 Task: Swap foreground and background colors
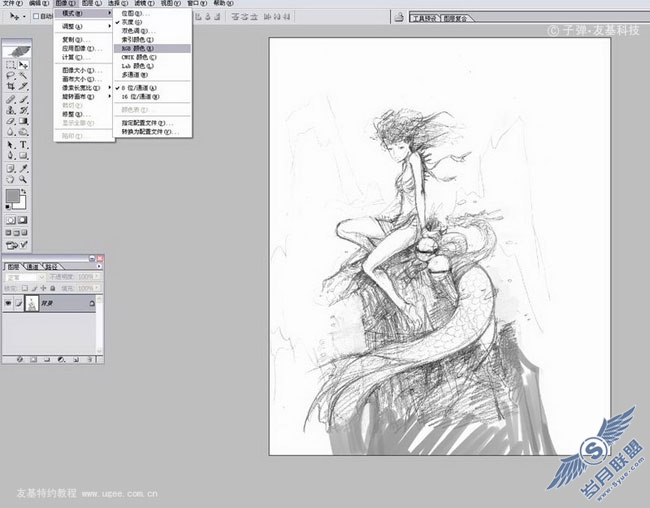click(x=24, y=192)
